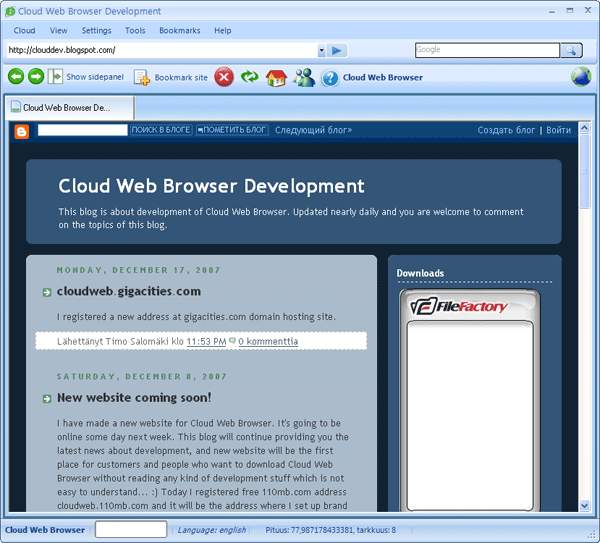Image resolution: width=600 pixels, height=543 pixels.
Task: Select the Cloud Web Browser De... tab
Action: coord(70,108)
